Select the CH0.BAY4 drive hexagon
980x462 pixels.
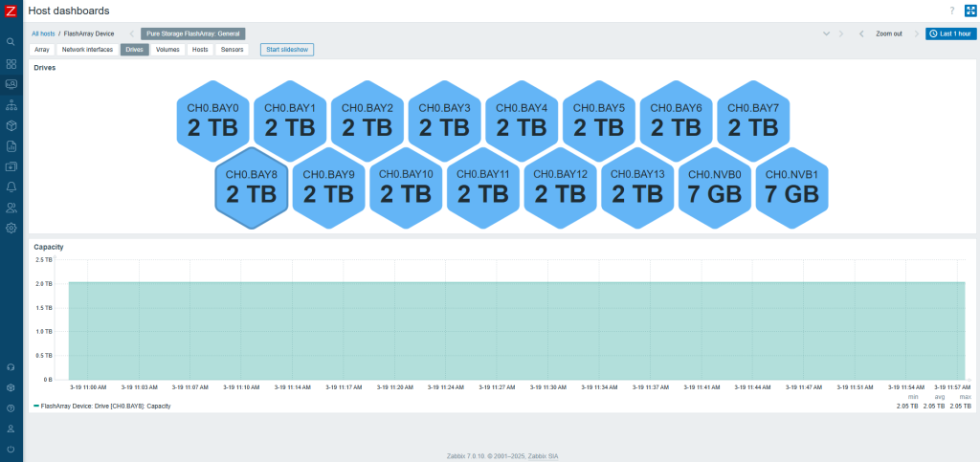[x=522, y=121]
